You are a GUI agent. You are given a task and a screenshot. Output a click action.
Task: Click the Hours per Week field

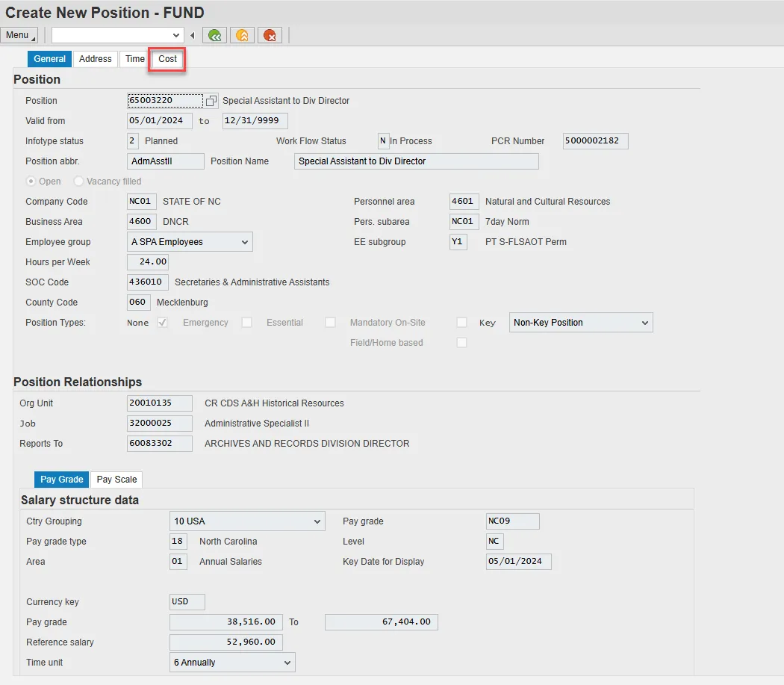pyautogui.click(x=148, y=262)
